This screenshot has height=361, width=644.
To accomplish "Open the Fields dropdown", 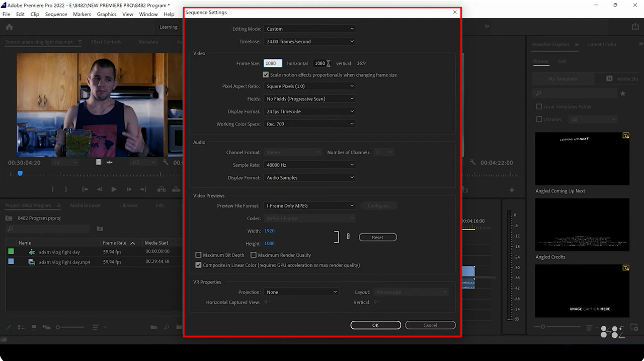I will click(309, 99).
